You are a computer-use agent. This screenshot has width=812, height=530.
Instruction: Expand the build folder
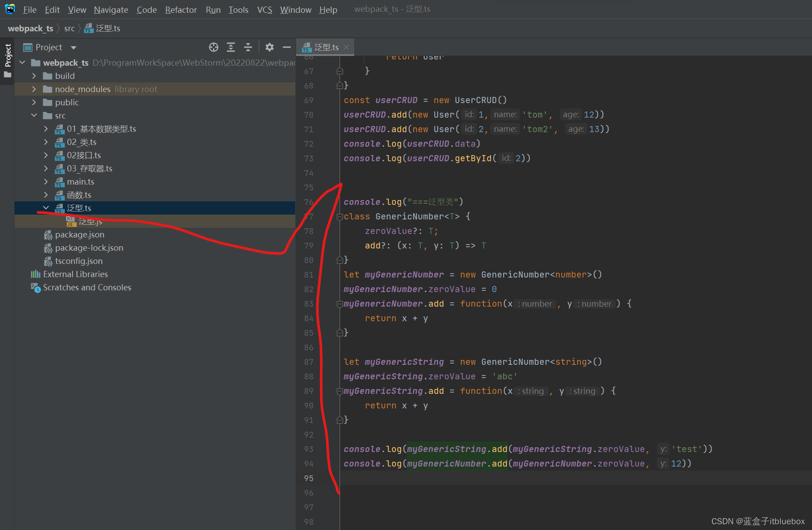tap(34, 76)
